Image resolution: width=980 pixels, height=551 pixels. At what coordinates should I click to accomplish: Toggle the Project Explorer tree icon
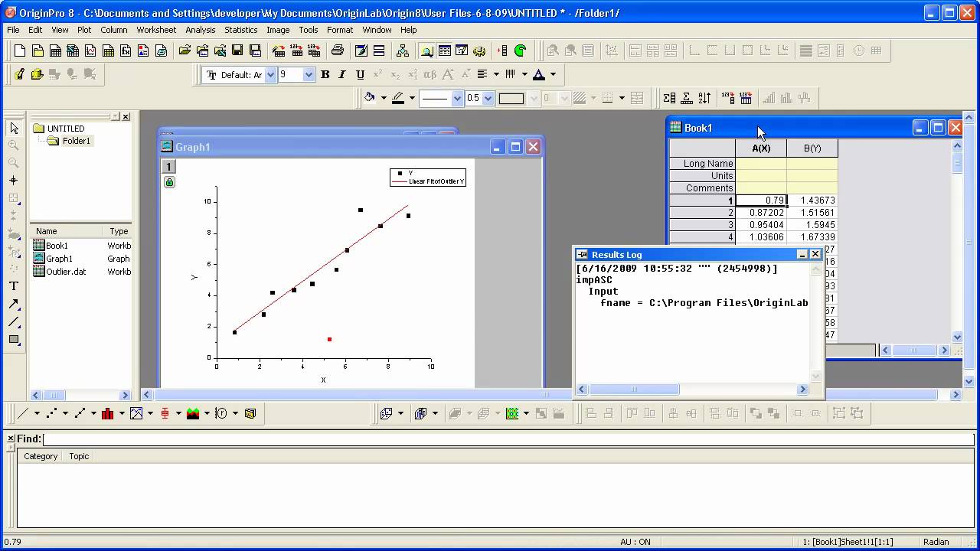pos(403,51)
